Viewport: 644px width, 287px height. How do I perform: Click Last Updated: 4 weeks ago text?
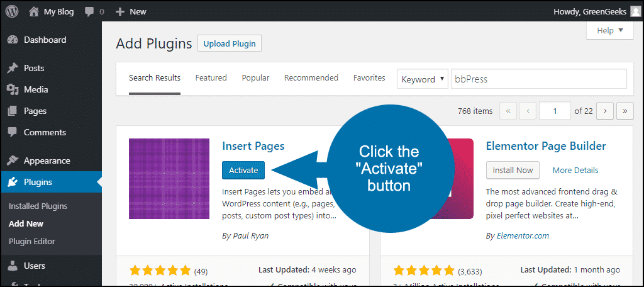[x=307, y=270]
